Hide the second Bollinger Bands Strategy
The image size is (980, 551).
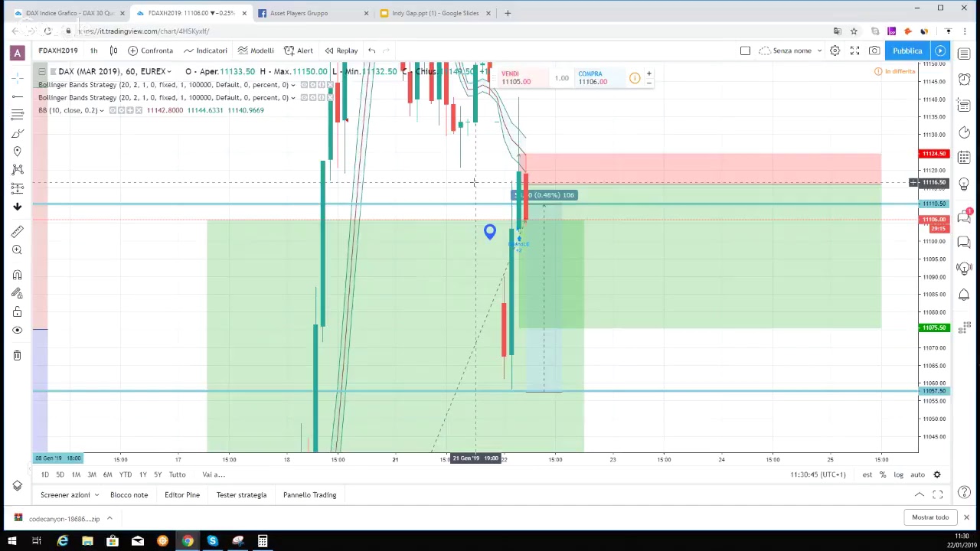tap(304, 98)
